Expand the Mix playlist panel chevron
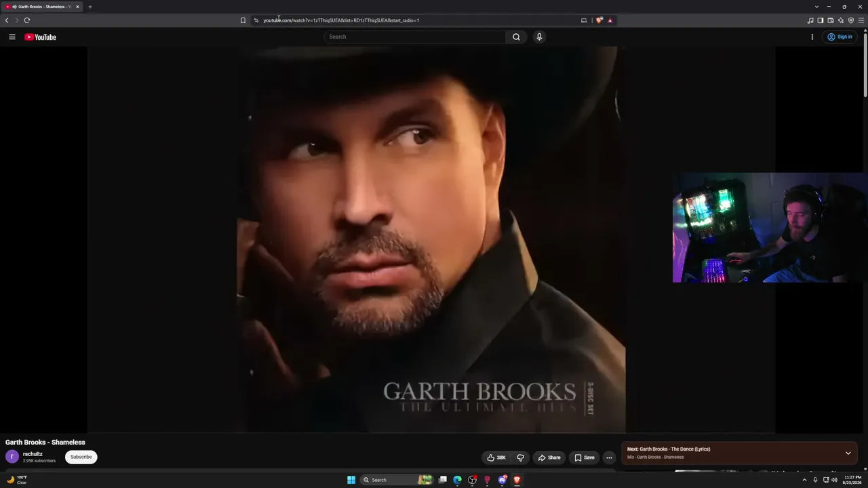The image size is (868, 488). pos(848,453)
